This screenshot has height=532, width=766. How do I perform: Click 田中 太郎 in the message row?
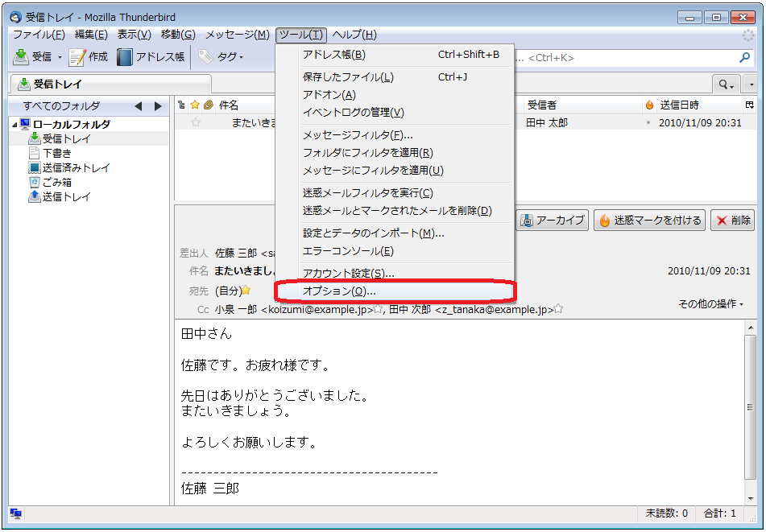pyautogui.click(x=547, y=122)
